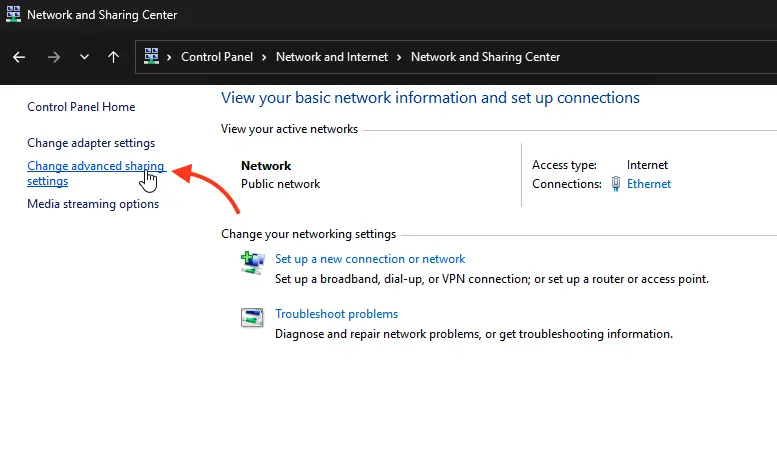Expand chevron right after Network and Internet breadcrumb
The image size is (777, 449).
(x=400, y=57)
